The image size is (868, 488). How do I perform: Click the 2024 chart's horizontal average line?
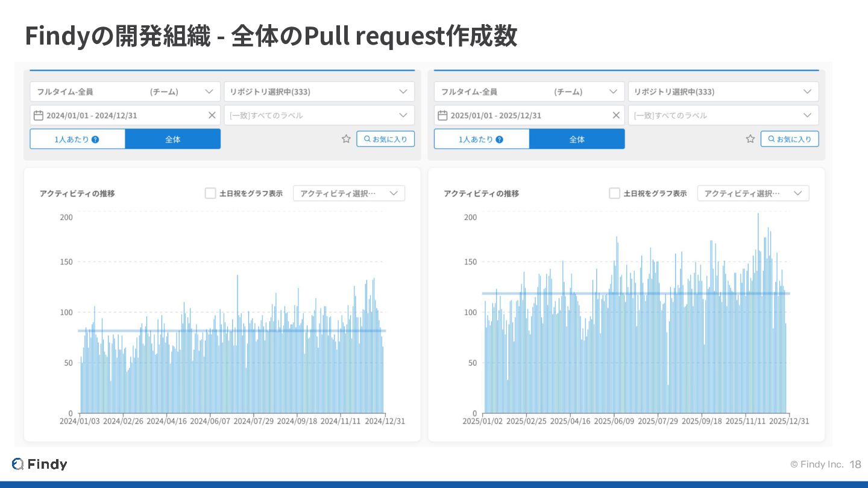(231, 331)
